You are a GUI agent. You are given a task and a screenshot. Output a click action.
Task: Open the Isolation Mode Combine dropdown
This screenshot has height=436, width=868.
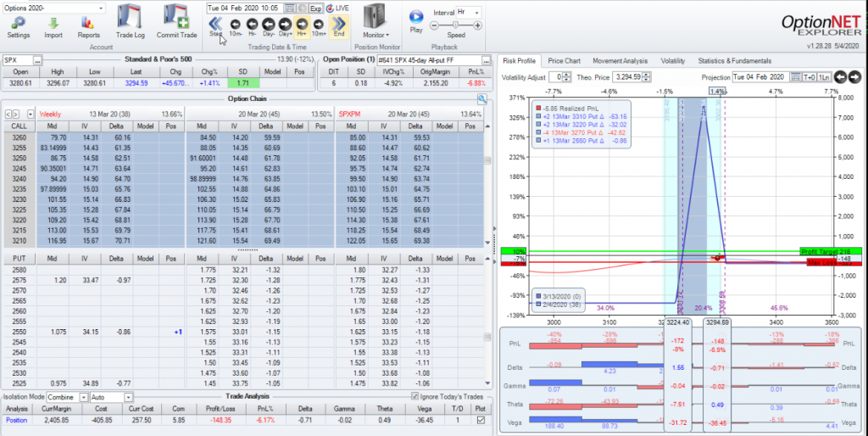[84, 397]
